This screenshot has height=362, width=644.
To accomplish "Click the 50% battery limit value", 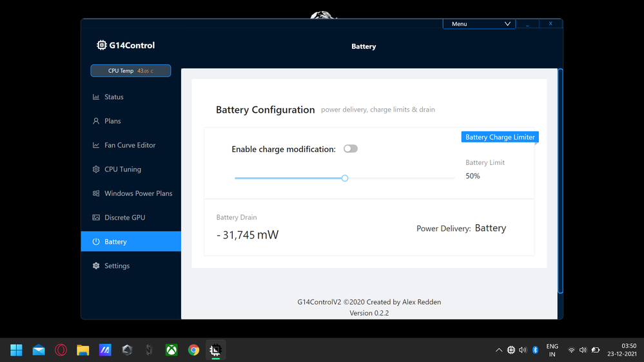I will click(473, 176).
